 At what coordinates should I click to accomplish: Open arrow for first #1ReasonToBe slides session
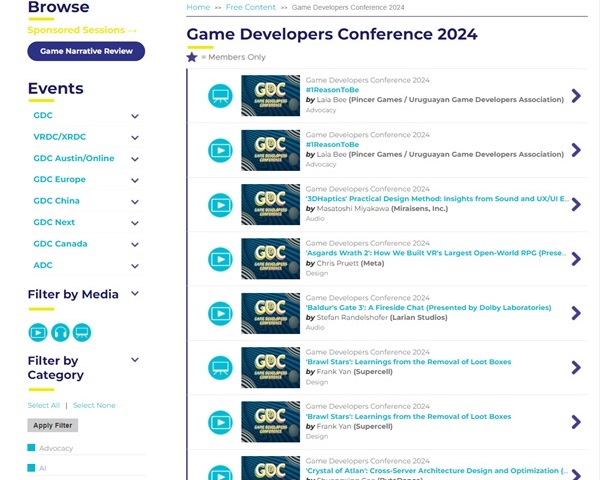tap(576, 96)
